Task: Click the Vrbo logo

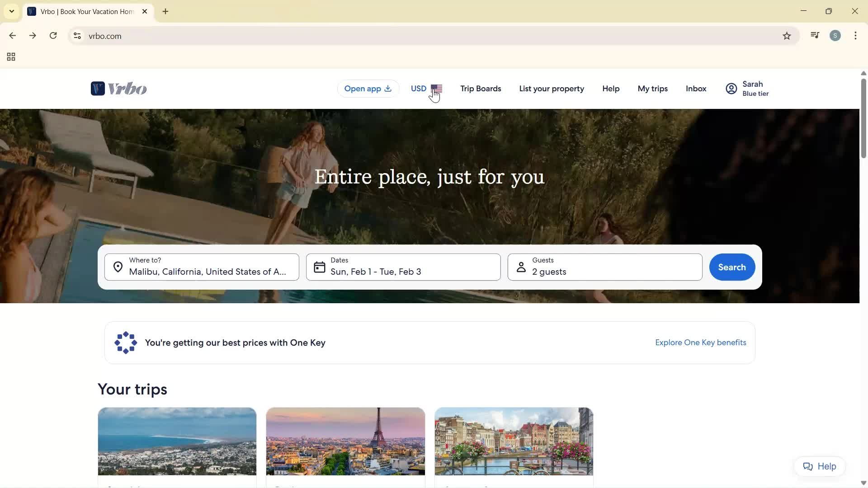Action: [118, 88]
